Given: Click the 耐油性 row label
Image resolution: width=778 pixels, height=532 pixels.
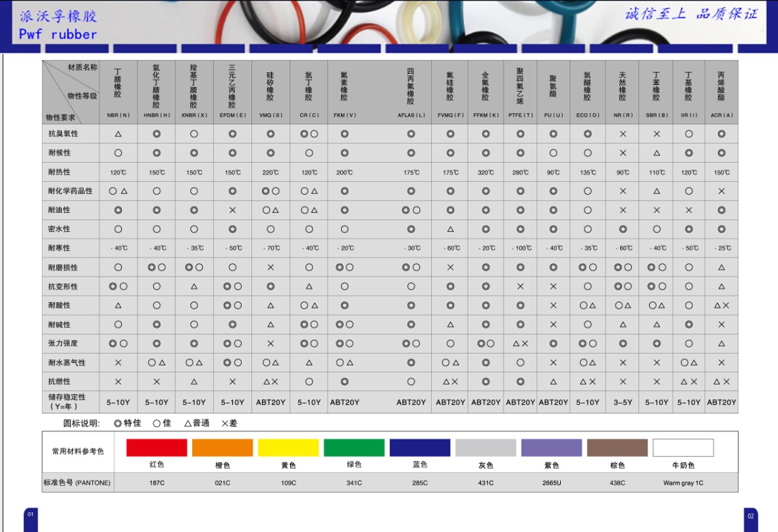Looking at the screenshot, I should click(59, 210).
